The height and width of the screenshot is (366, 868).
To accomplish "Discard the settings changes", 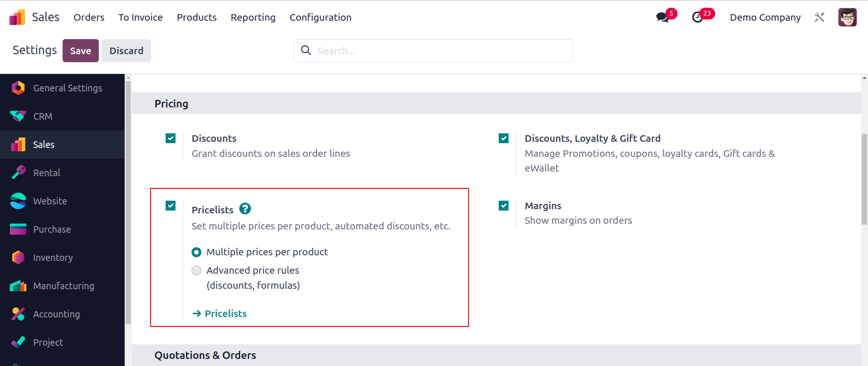I will click(x=126, y=51).
